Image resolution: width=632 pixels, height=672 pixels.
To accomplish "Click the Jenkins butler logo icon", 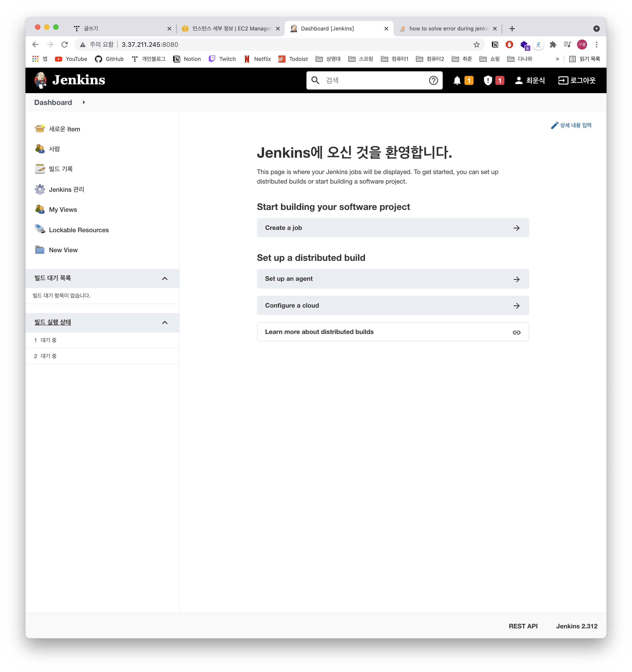I will (x=40, y=80).
